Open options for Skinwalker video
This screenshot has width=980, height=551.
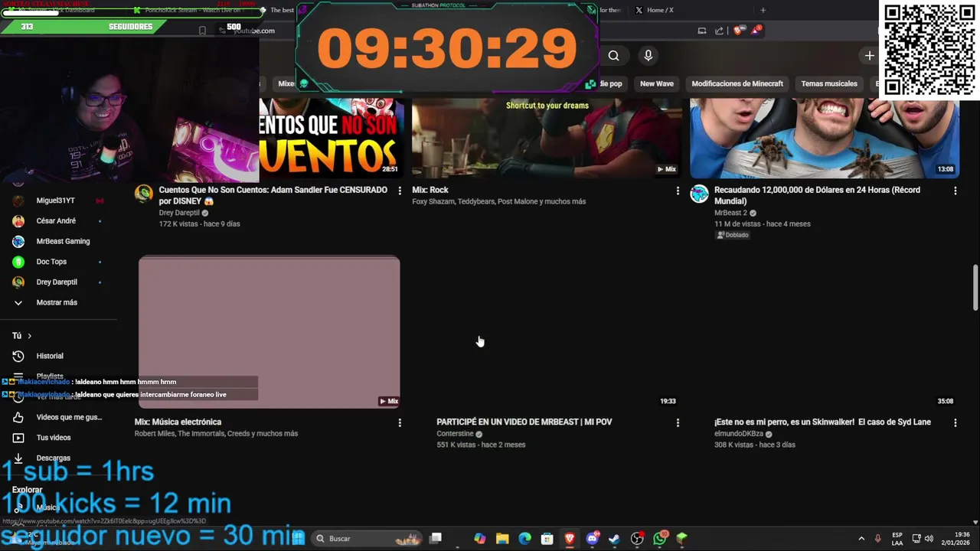point(955,422)
